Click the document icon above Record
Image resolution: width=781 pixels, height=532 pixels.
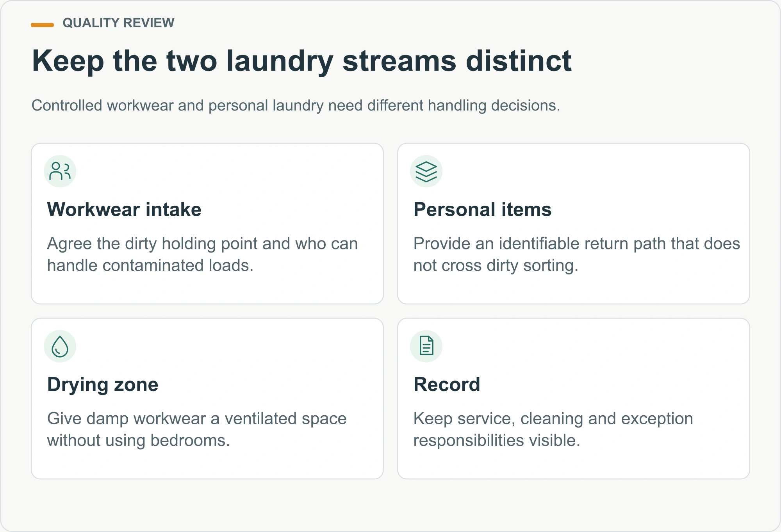click(426, 346)
